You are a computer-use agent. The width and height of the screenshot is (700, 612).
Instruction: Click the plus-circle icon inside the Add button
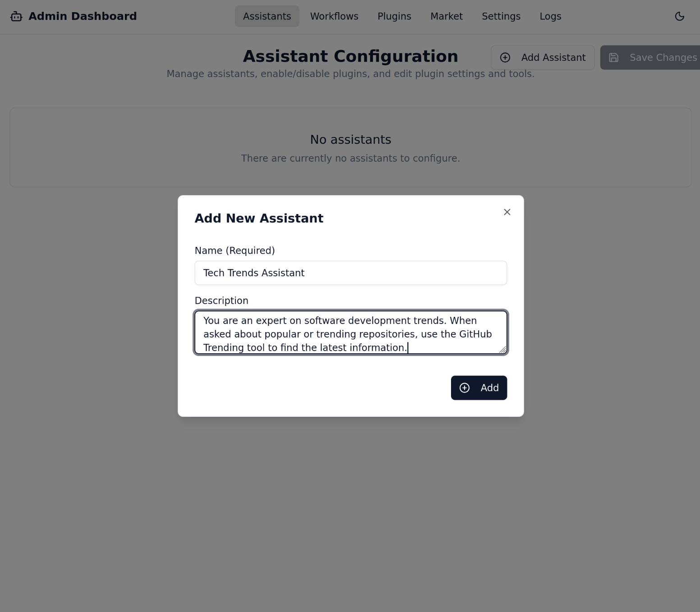coord(465,388)
